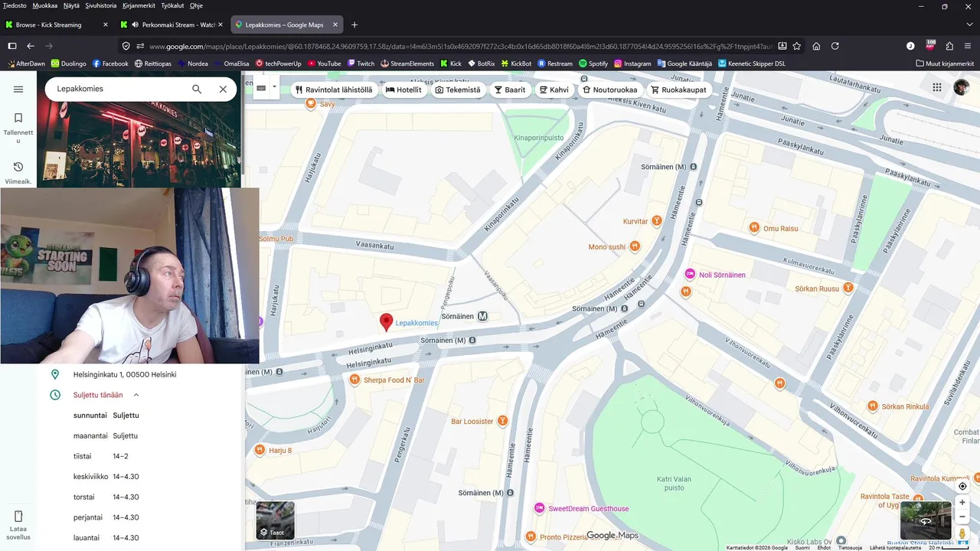Open the Google Maps hamburger menu
The image size is (980, 551).
18,89
